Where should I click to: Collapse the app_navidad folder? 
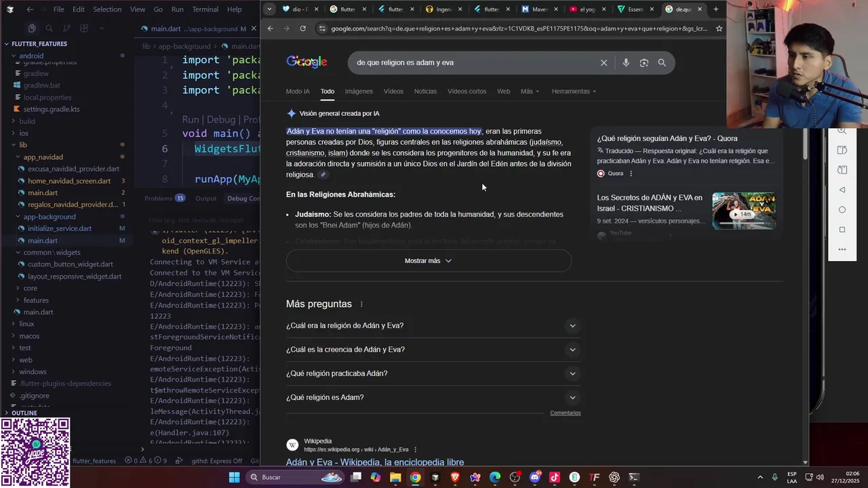pyautogui.click(x=42, y=157)
